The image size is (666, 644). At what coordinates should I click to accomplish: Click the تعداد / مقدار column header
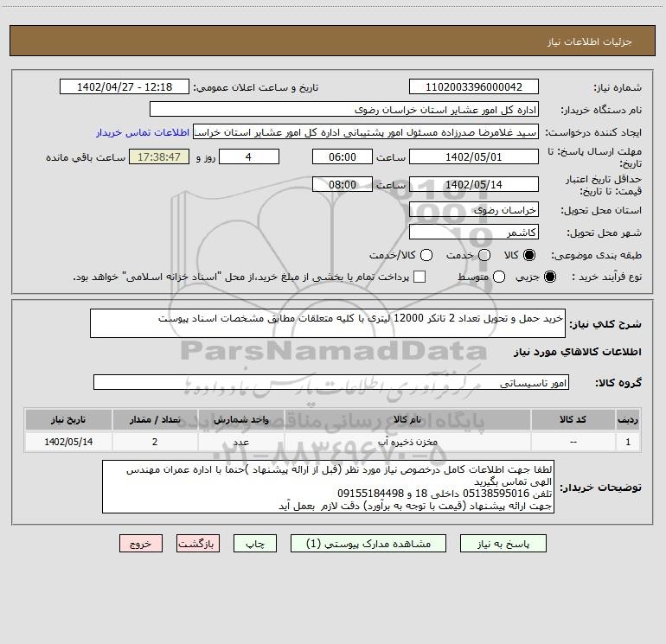[155, 420]
